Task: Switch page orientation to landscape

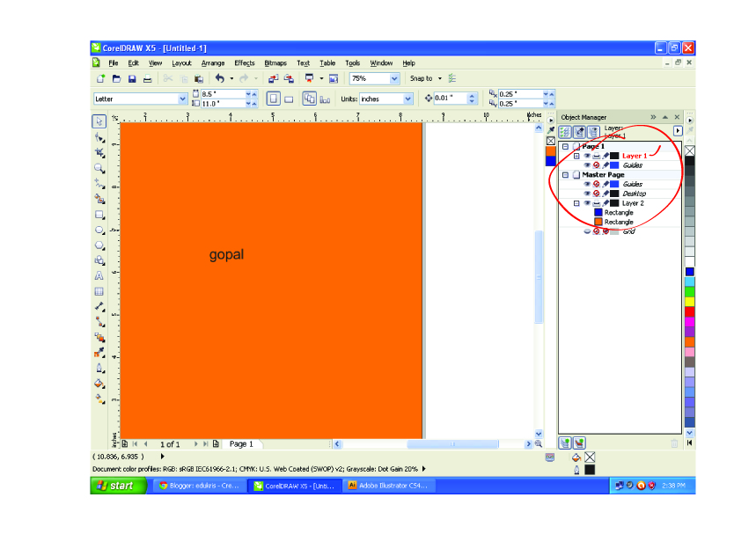Action: coord(290,97)
